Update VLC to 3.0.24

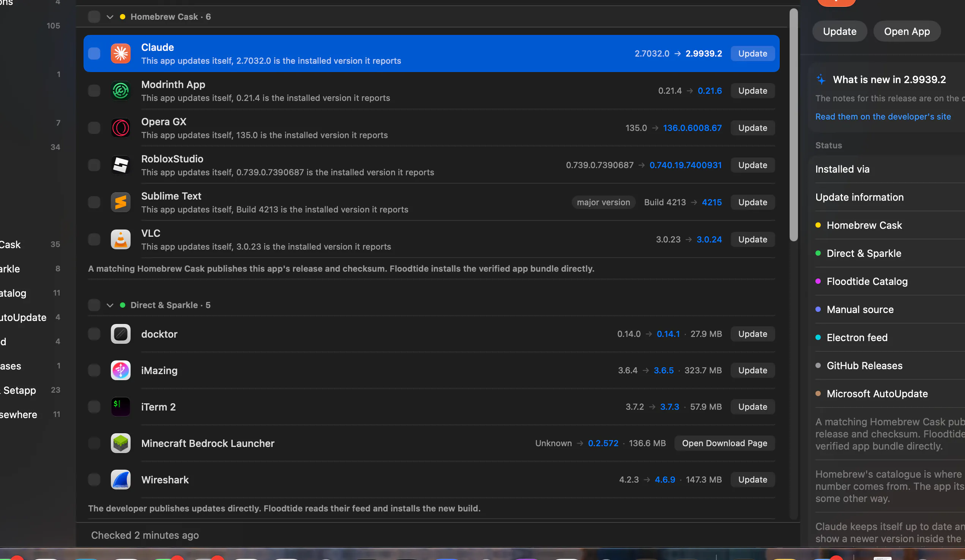752,239
